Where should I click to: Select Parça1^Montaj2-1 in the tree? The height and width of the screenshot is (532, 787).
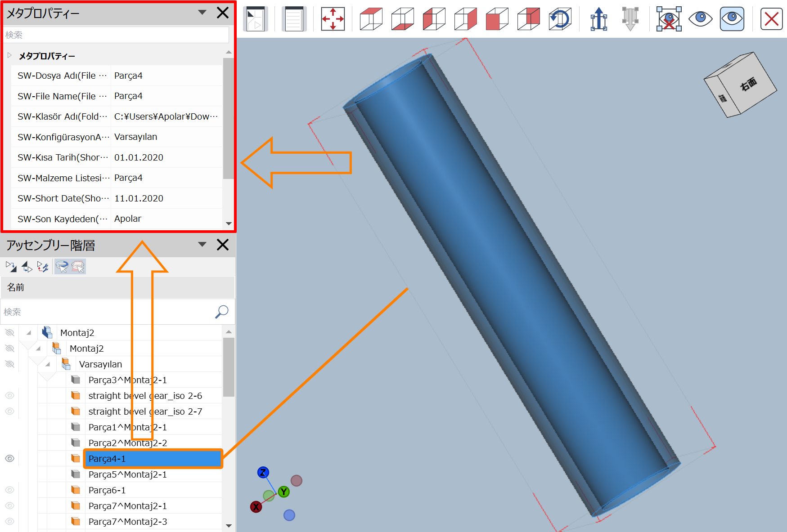[x=127, y=427]
